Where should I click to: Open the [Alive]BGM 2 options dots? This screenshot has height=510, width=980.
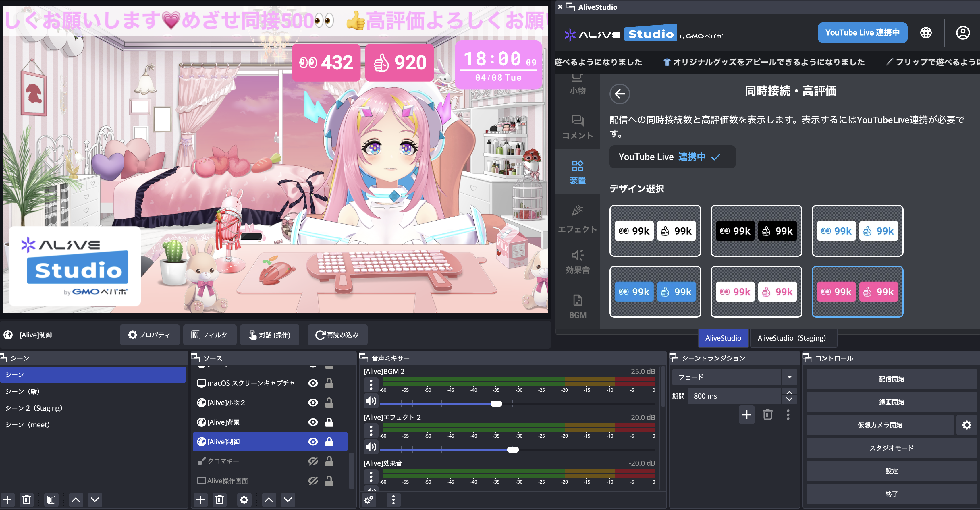click(371, 384)
